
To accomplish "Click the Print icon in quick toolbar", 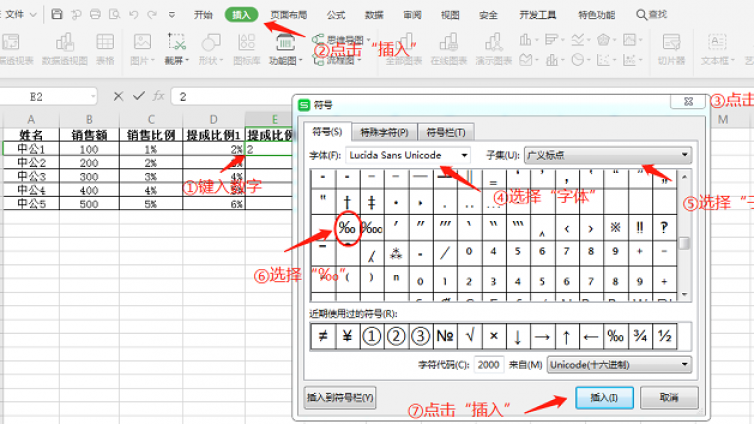I will pyautogui.click(x=95, y=14).
